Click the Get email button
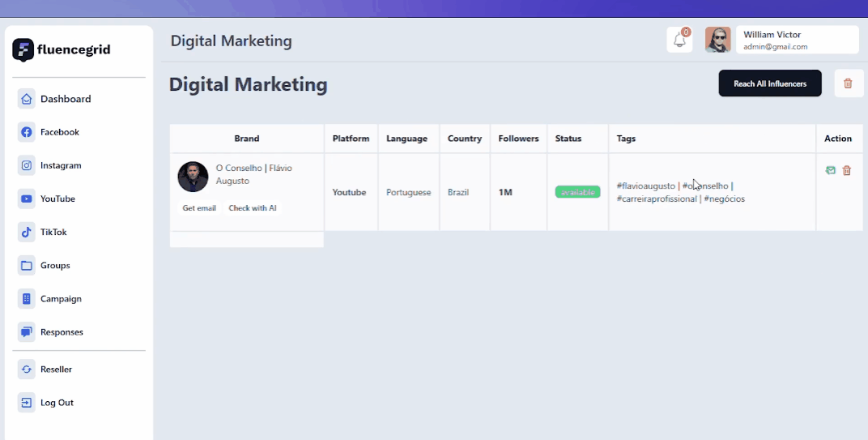 199,207
